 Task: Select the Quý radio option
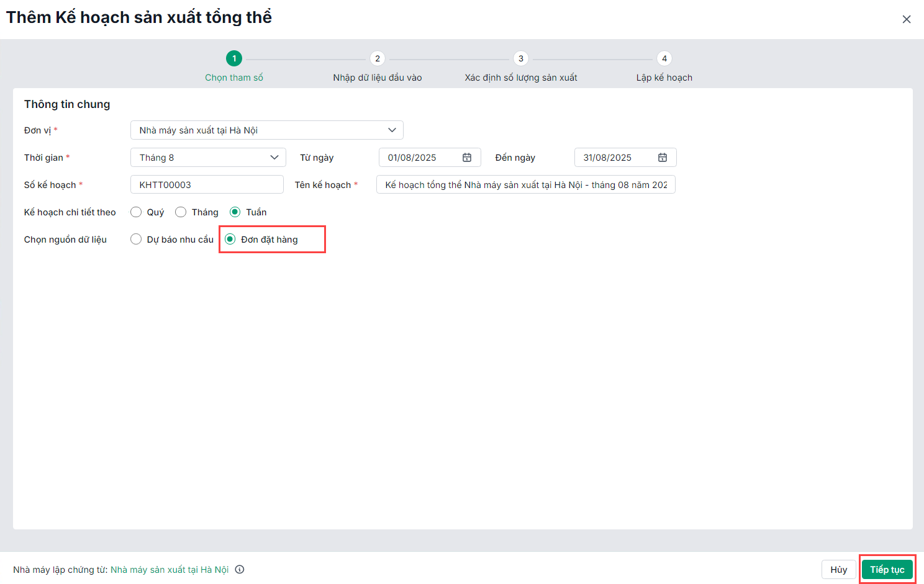tap(136, 212)
